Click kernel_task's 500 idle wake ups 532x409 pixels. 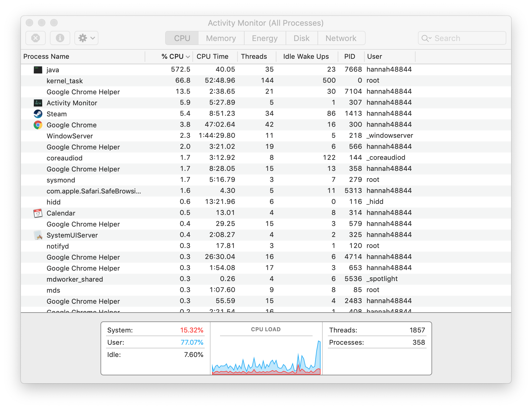point(329,81)
